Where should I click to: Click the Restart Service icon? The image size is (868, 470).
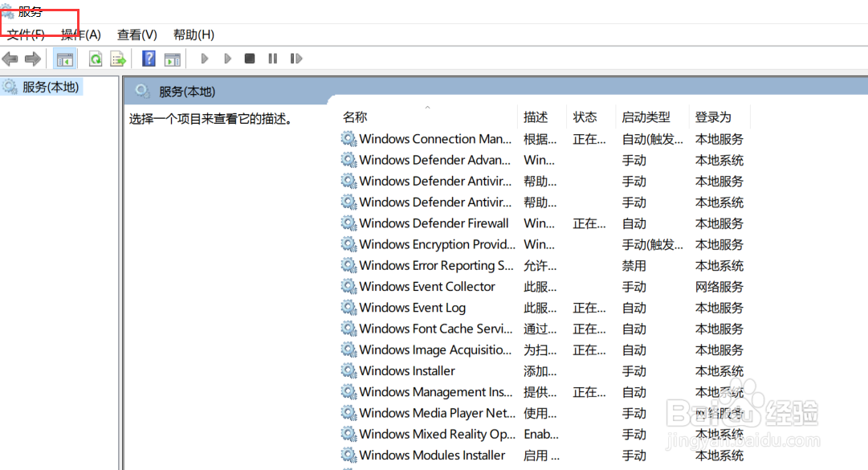(x=295, y=58)
